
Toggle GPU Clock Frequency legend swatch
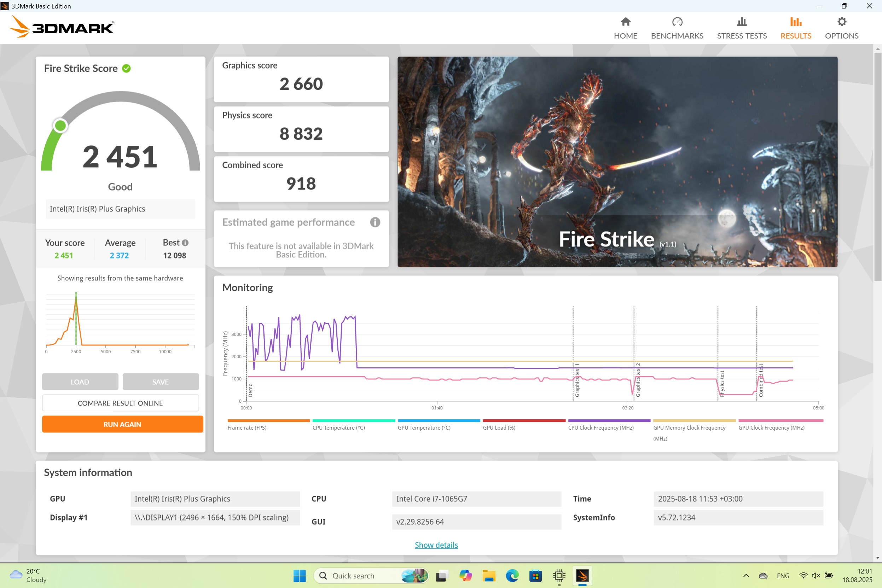click(x=781, y=421)
